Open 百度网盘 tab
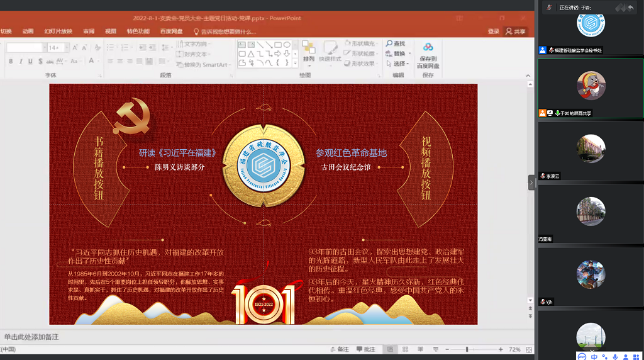Screen dimensions: 644x360 [171, 31]
